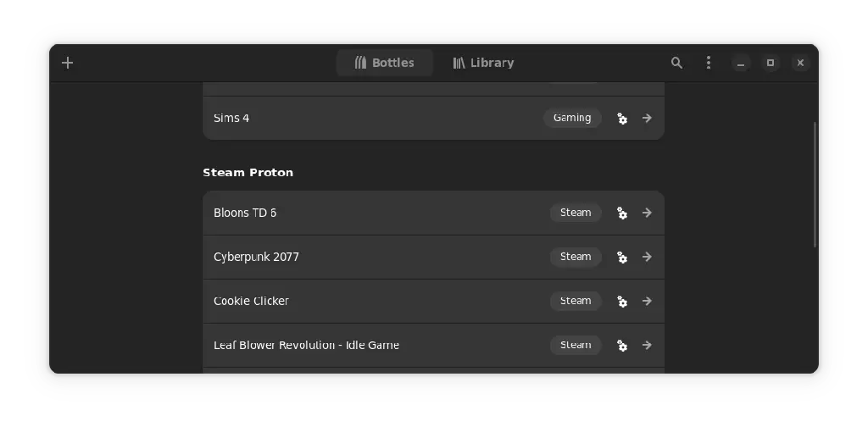Open Bloons TD 6 using its arrow
The image size is (868, 427).
(647, 213)
